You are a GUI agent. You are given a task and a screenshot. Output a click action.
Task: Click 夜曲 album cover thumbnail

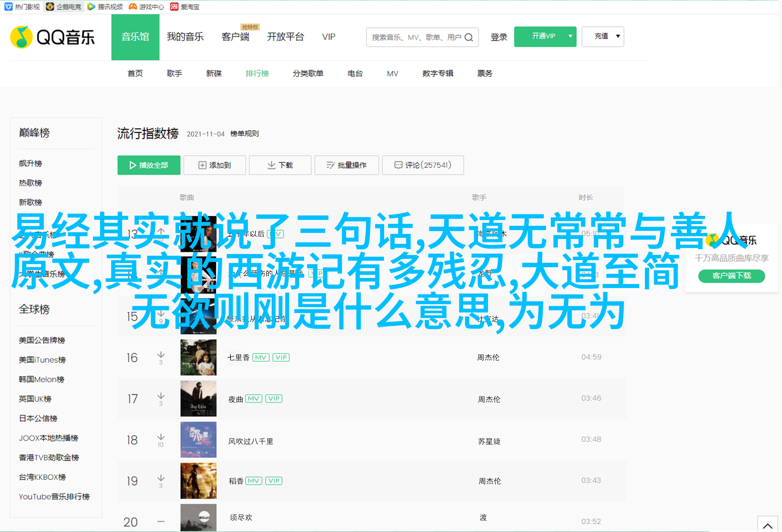[198, 399]
